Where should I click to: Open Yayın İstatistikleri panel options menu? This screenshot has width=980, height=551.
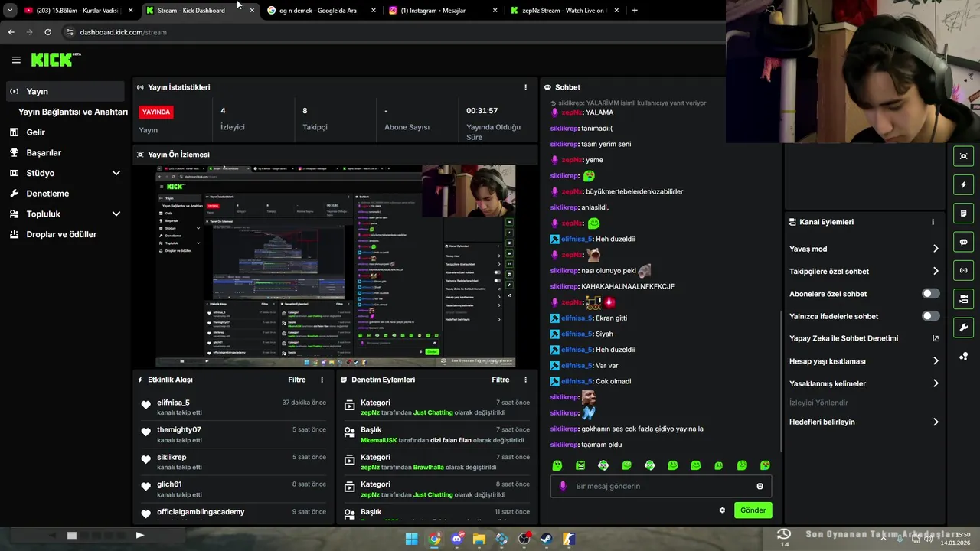click(525, 87)
